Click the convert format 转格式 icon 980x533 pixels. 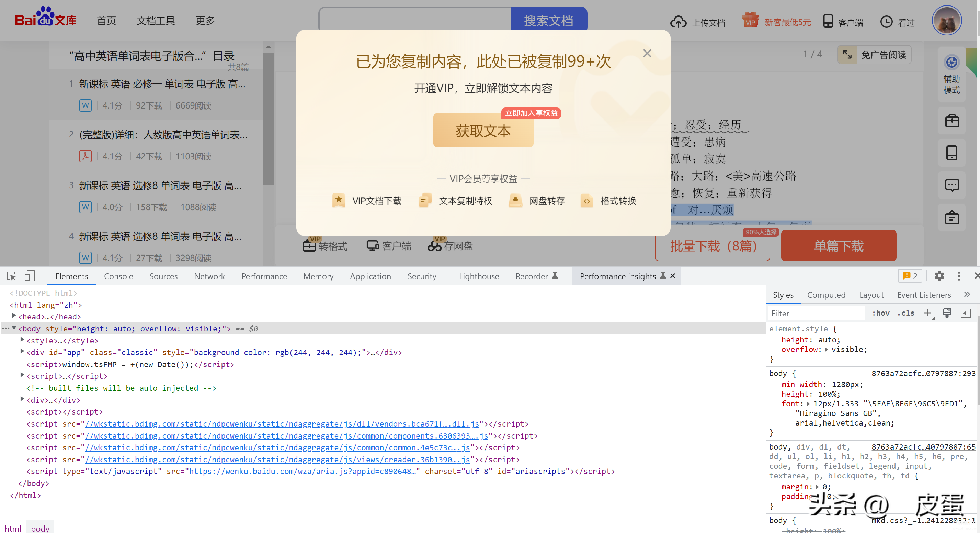pyautogui.click(x=309, y=246)
